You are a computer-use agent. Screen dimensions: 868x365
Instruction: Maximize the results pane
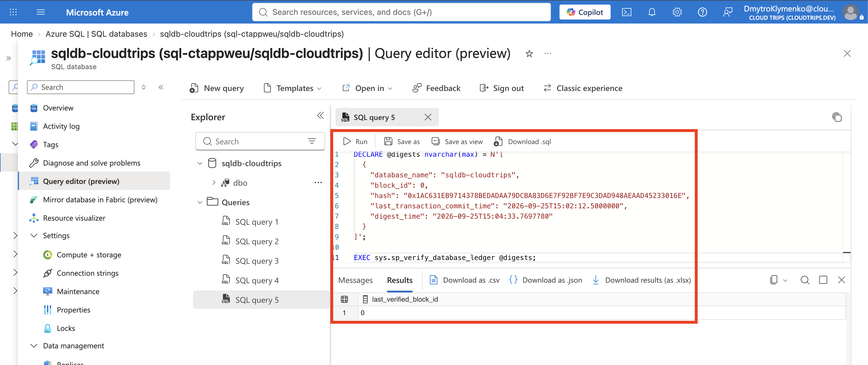coord(823,280)
